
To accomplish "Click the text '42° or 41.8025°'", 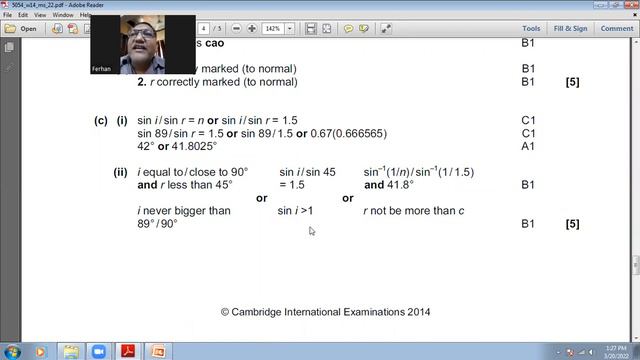I will click(x=177, y=146).
